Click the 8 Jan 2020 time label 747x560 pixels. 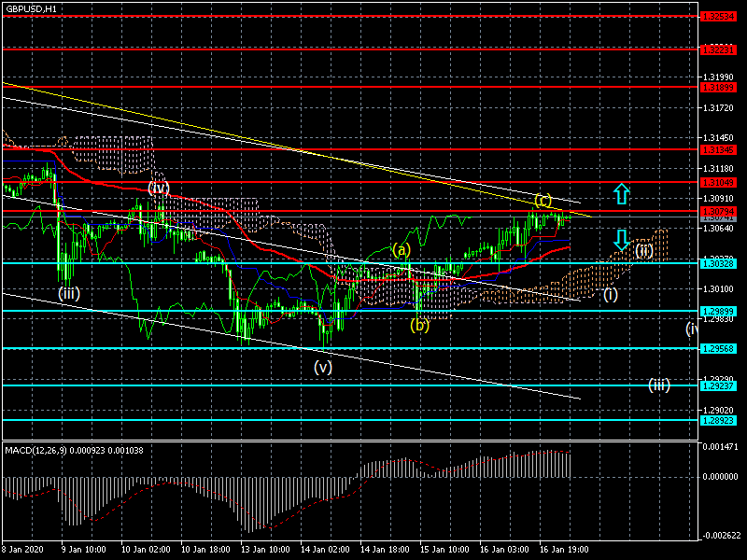click(22, 549)
